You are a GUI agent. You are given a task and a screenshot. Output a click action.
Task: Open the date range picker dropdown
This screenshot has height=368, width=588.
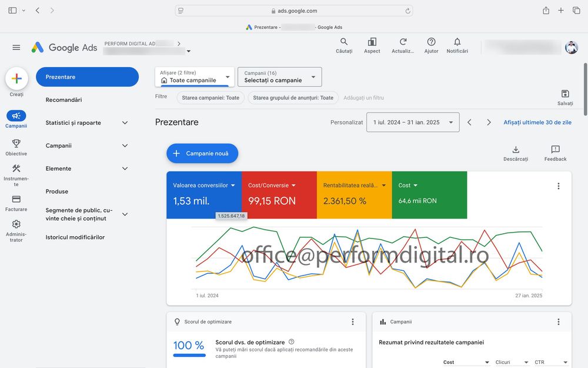pyautogui.click(x=413, y=122)
